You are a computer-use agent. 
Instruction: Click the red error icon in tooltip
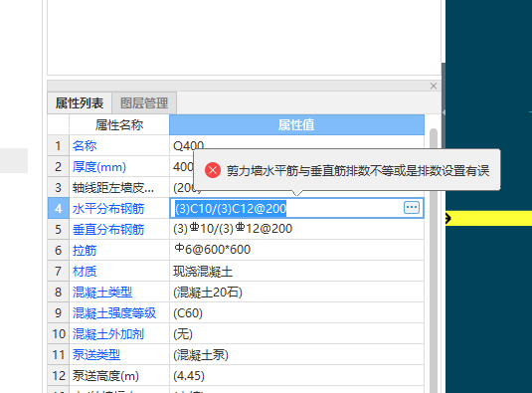point(213,170)
